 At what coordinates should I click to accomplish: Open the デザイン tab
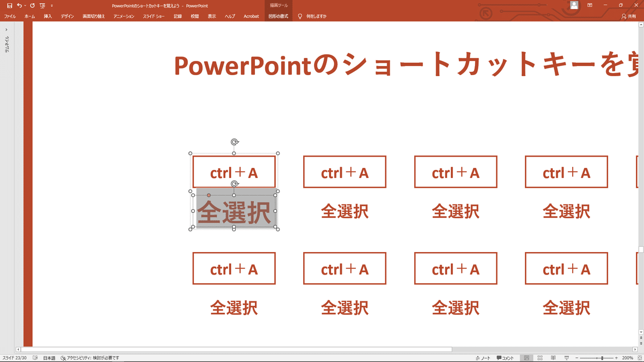tap(67, 16)
